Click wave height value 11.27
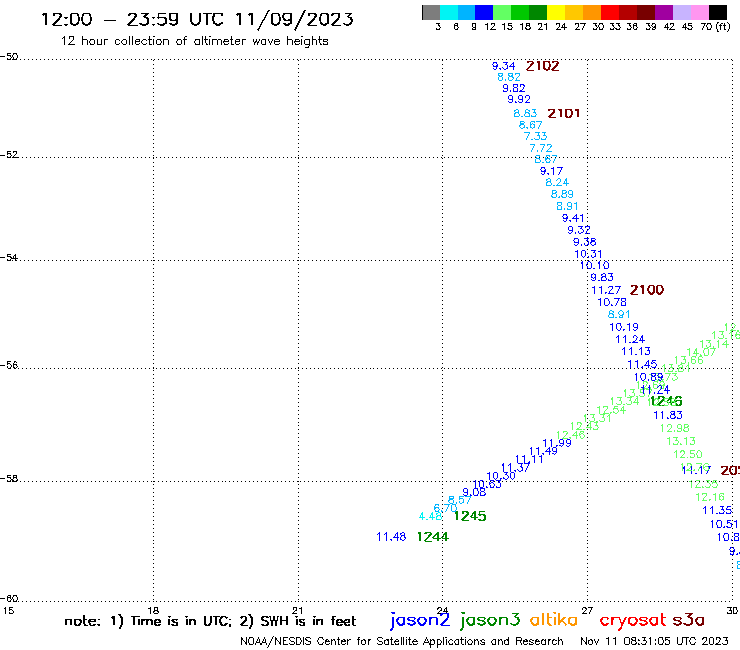Image resolution: width=740 pixels, height=650 pixels. 606,290
